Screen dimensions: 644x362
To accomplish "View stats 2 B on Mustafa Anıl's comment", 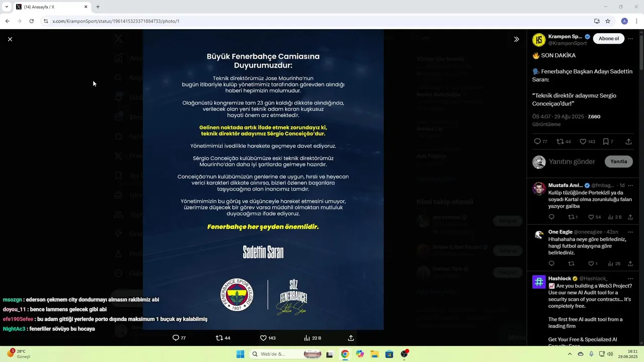I will (x=615, y=217).
